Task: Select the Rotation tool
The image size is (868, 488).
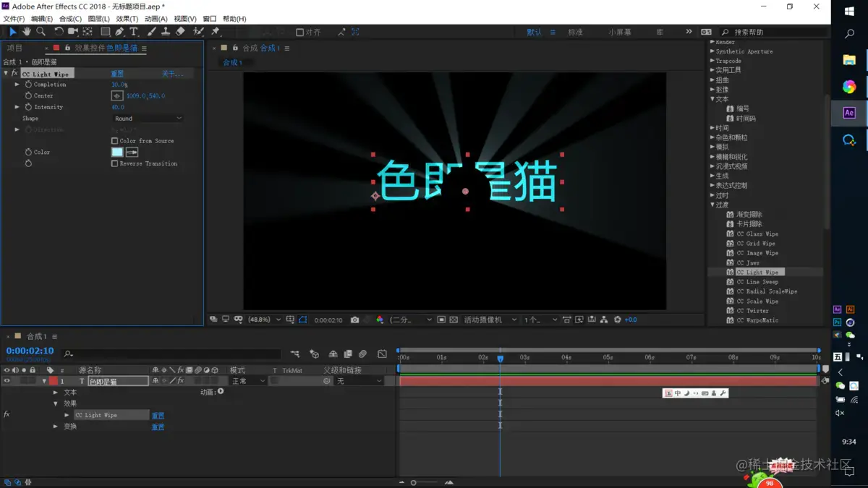Action: point(59,32)
